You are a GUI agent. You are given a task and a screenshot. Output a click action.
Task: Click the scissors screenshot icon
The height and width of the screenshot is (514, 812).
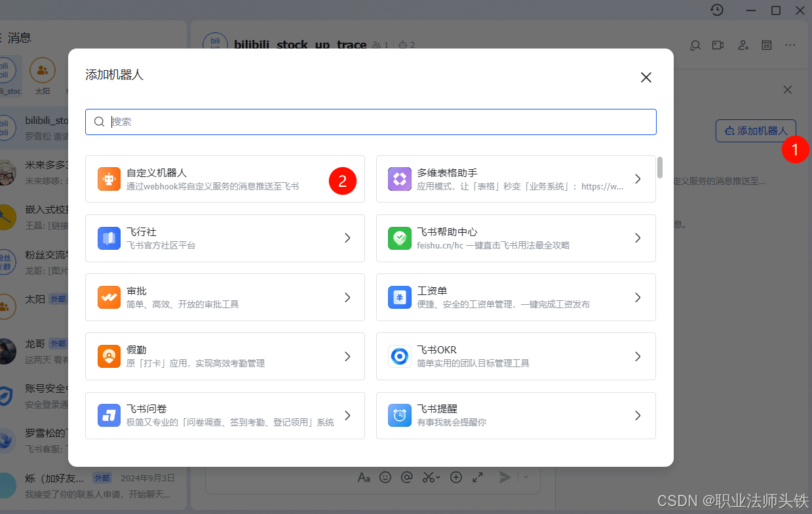pyautogui.click(x=429, y=477)
